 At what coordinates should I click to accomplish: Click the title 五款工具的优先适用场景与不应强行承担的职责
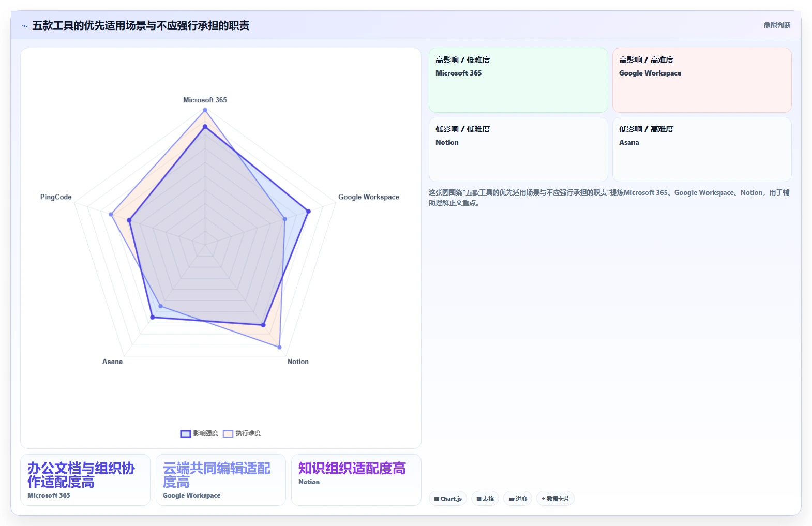141,25
